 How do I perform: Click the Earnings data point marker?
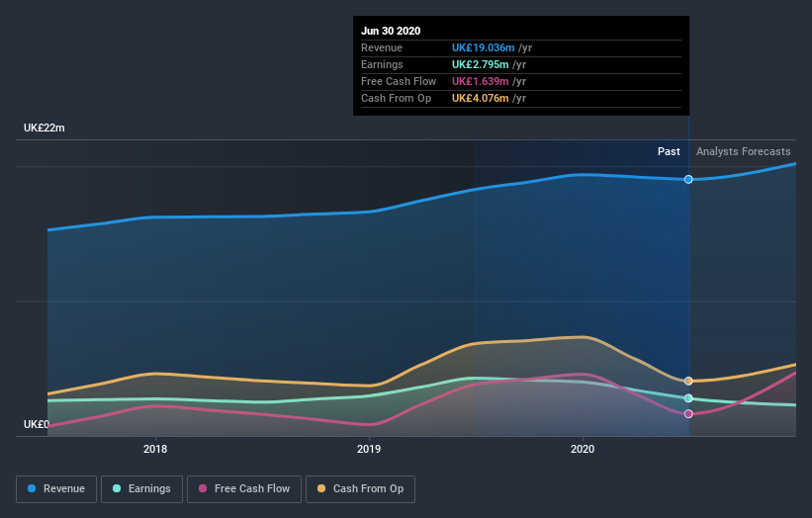click(x=688, y=398)
